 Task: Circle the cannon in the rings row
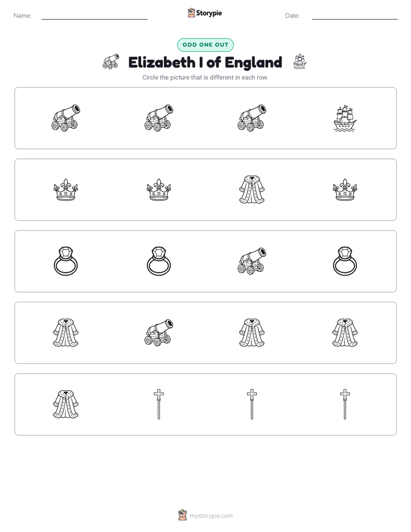click(x=252, y=261)
